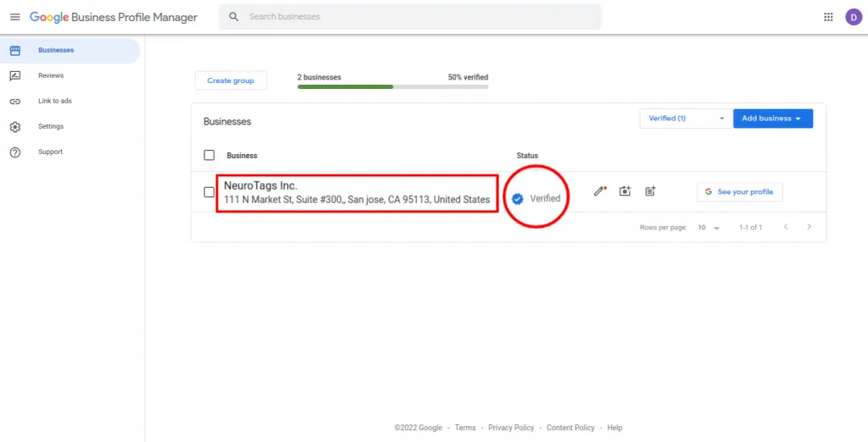The height and width of the screenshot is (442, 868).
Task: Expand the Verified (1) filter dropdown
Action: point(686,119)
